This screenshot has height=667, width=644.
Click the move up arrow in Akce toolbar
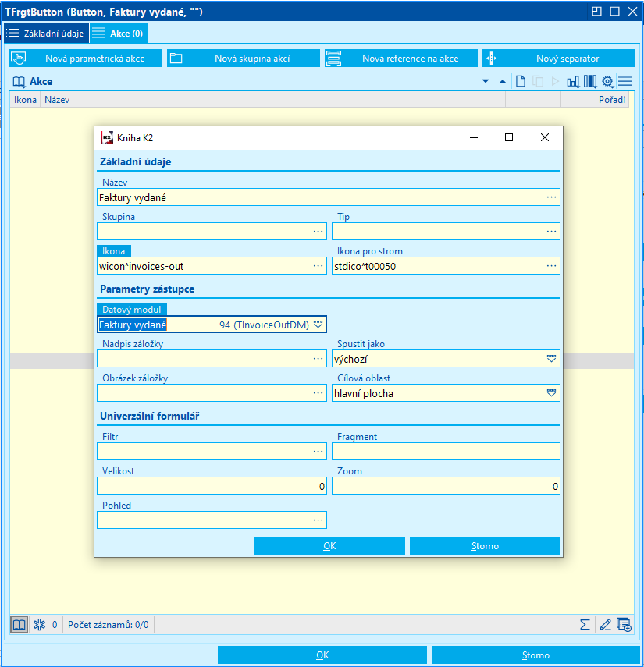[x=503, y=81]
